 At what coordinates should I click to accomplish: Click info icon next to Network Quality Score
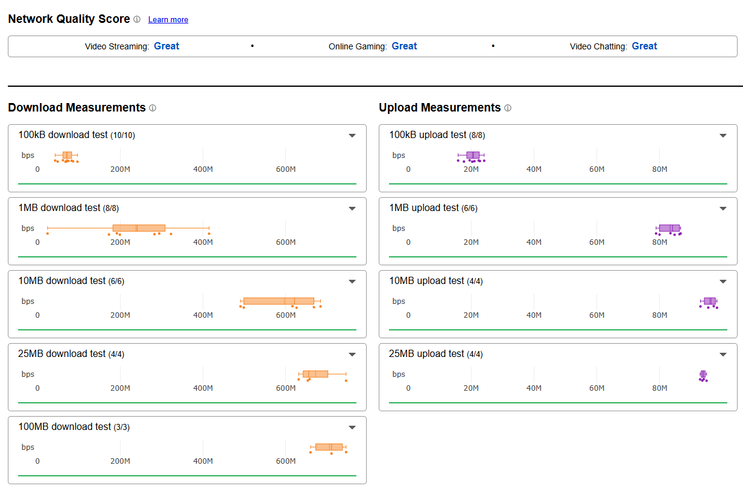[x=137, y=19]
